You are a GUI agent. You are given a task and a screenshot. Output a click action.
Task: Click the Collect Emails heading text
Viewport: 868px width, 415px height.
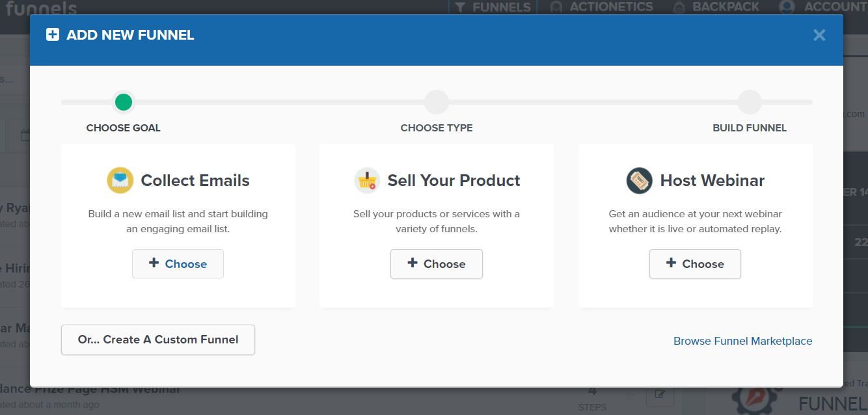[x=195, y=180]
